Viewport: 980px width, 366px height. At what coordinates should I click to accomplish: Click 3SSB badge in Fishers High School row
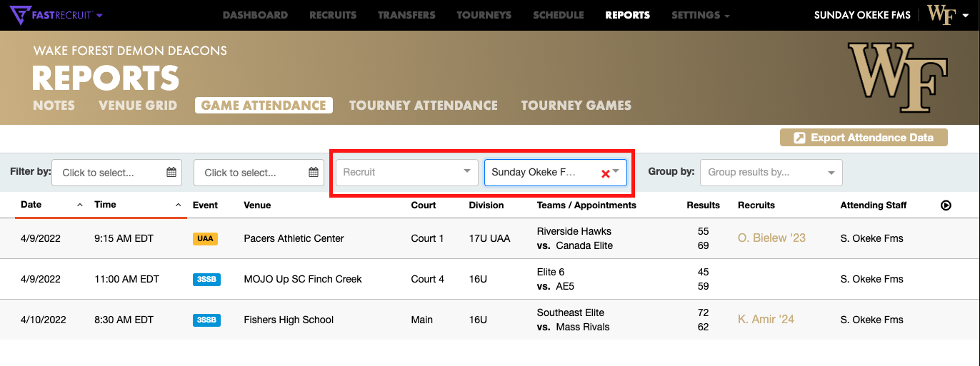[x=206, y=320]
